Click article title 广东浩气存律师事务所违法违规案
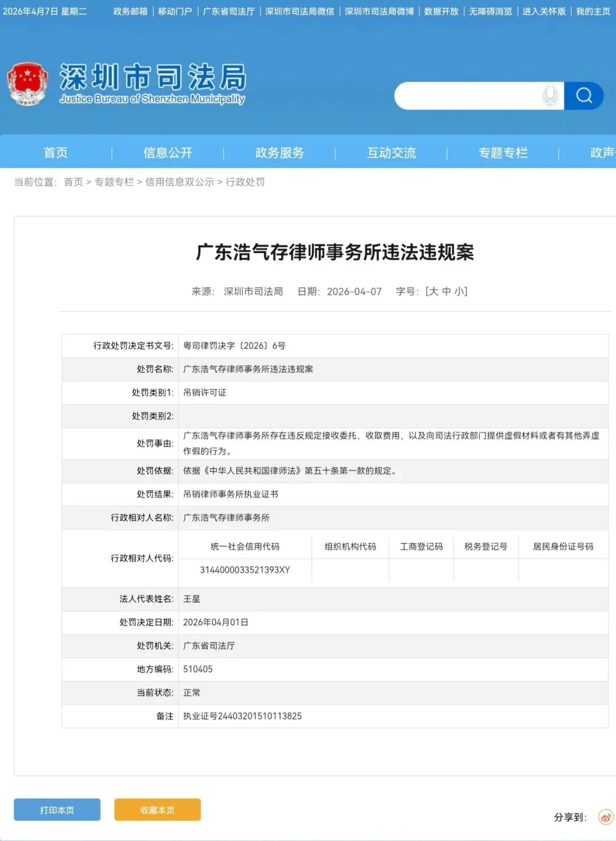The width and height of the screenshot is (616, 841). tap(335, 252)
